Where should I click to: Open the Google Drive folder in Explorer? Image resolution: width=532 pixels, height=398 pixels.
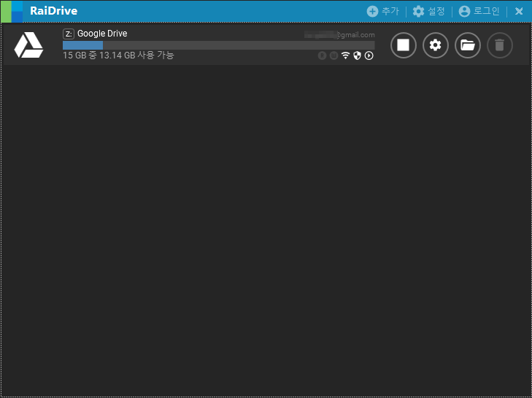pyautogui.click(x=468, y=45)
